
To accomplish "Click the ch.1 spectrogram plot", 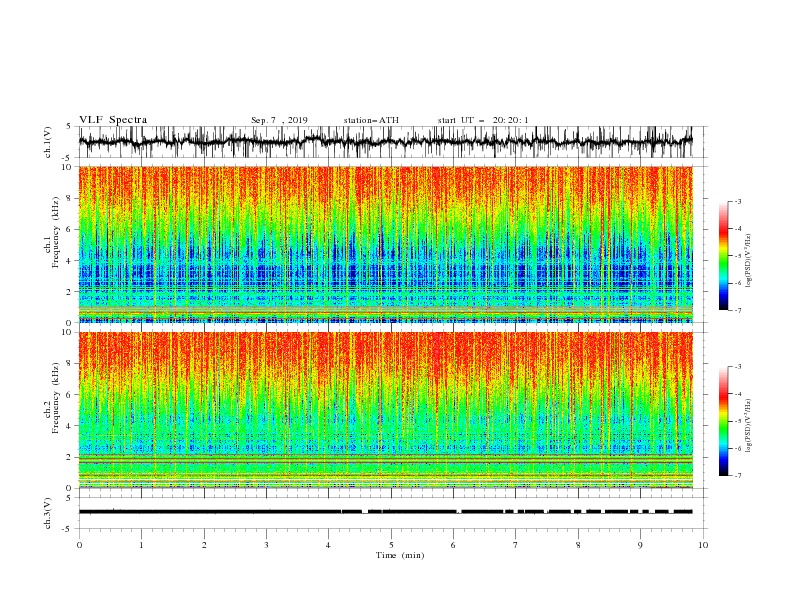I will click(386, 244).
